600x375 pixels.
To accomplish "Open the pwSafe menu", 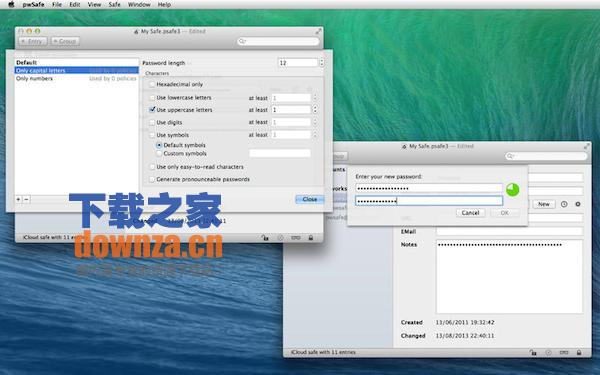I will pyautogui.click(x=33, y=5).
